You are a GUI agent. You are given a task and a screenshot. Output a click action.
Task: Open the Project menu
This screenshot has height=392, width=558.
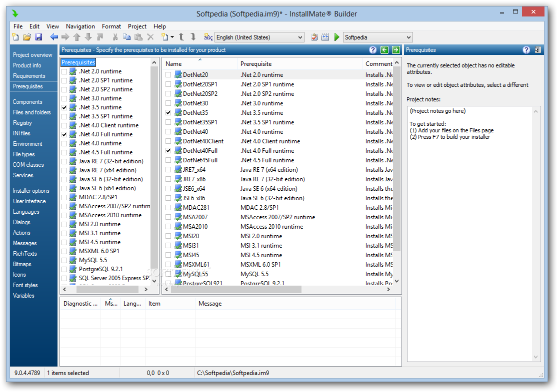(x=137, y=26)
